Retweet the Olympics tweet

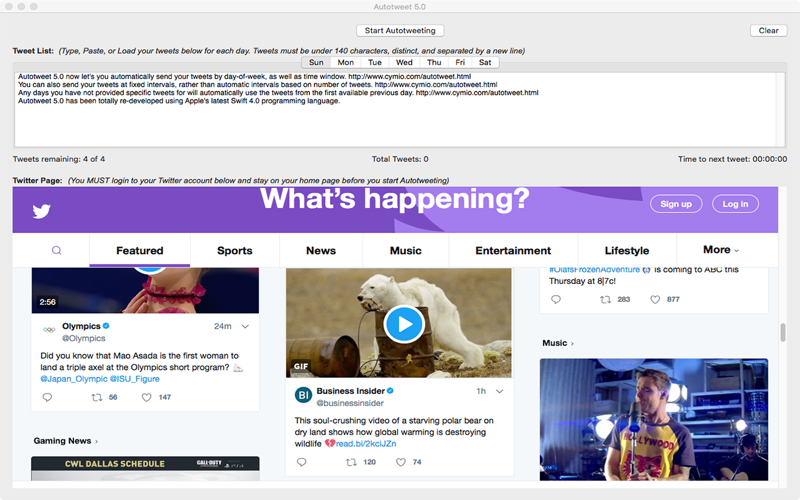pyautogui.click(x=96, y=397)
